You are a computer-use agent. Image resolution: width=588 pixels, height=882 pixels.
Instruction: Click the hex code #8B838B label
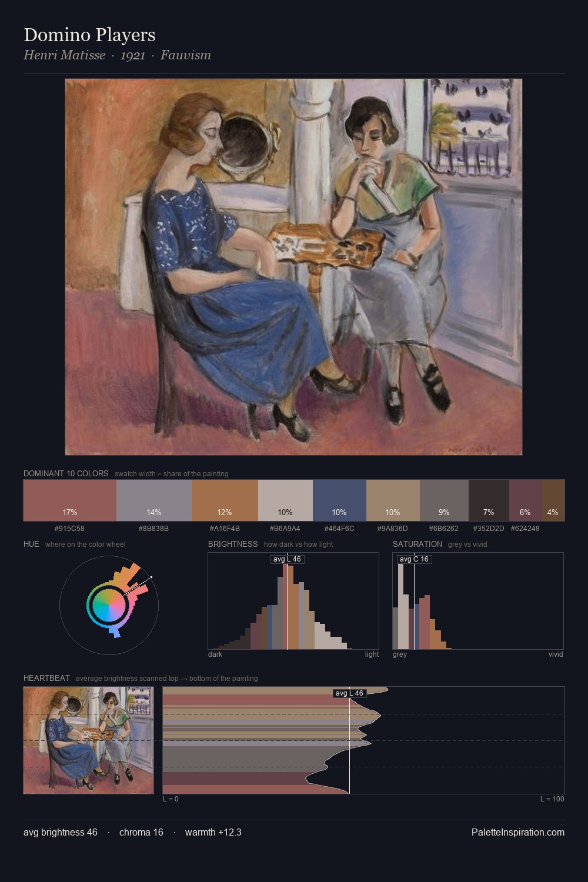click(153, 528)
